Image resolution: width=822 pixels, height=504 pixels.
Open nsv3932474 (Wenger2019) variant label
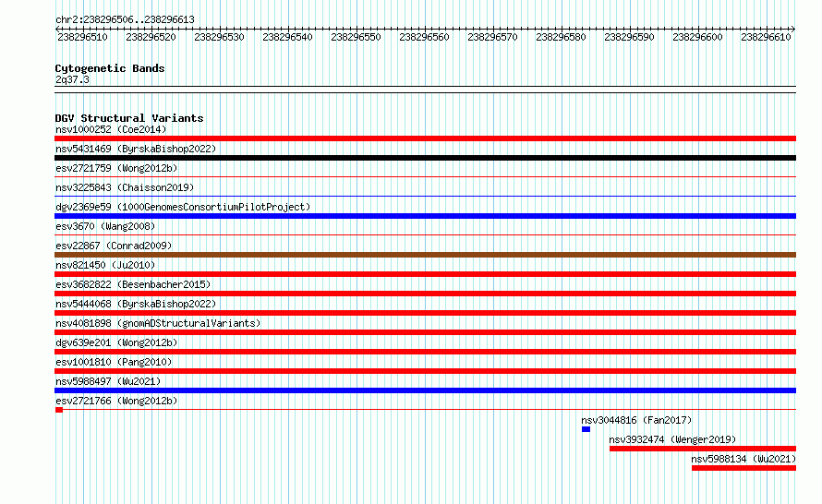(672, 439)
